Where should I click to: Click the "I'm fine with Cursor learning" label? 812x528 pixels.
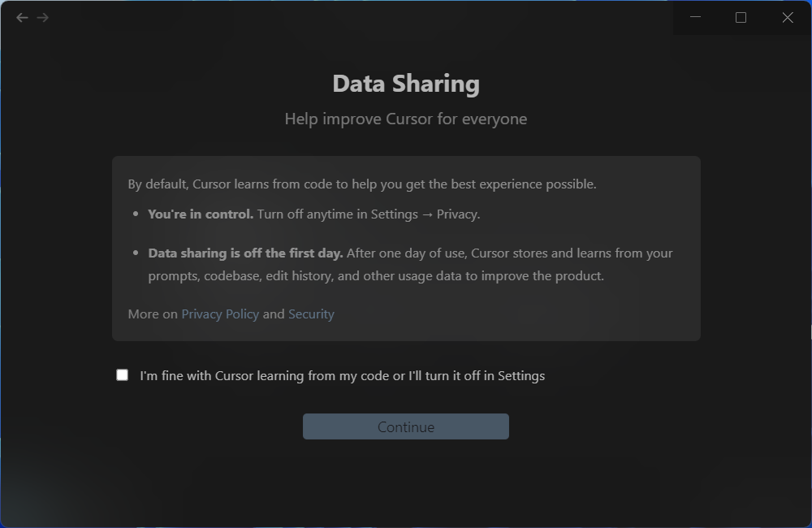[342, 375]
